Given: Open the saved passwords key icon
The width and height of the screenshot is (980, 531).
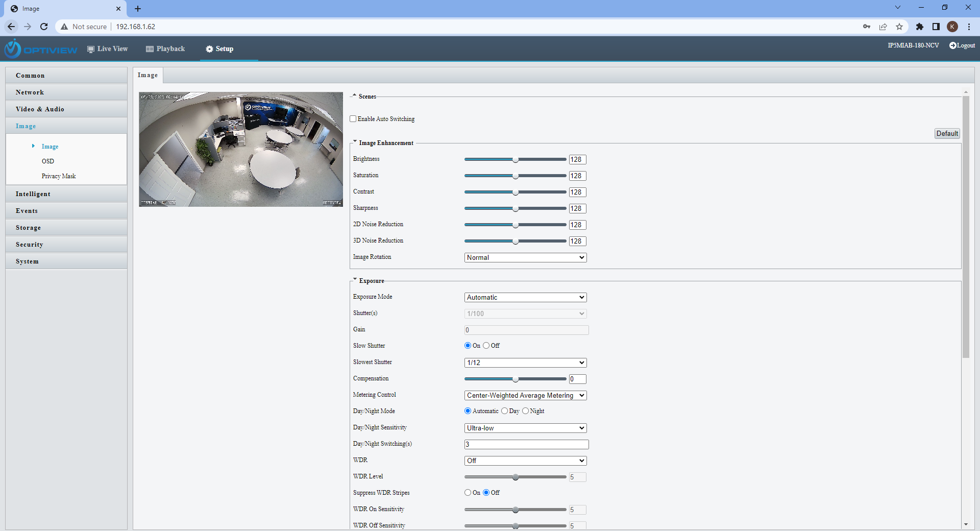Looking at the screenshot, I should pyautogui.click(x=867, y=27).
